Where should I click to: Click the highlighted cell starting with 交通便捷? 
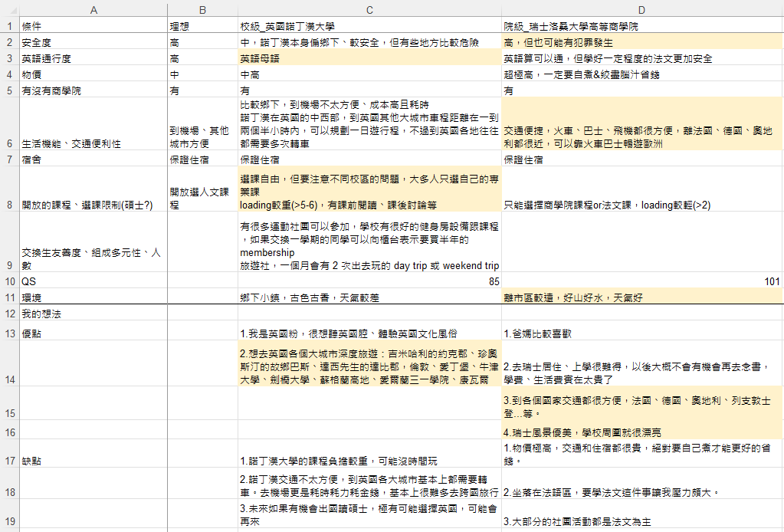(x=642, y=124)
